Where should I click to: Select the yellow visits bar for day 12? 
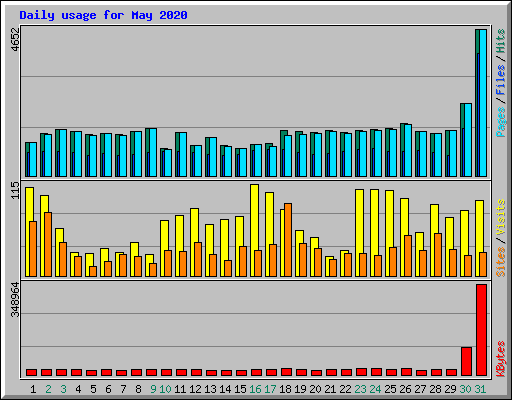click(x=194, y=225)
